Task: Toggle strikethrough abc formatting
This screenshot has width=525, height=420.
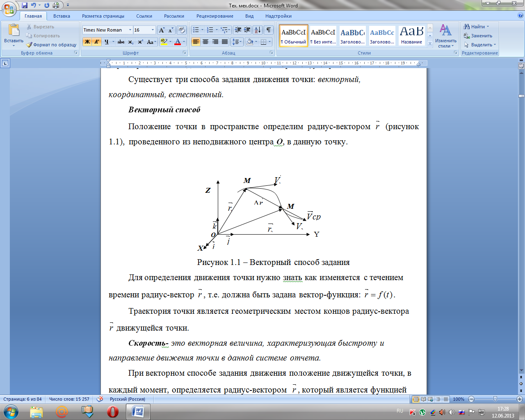Action: pos(121,42)
